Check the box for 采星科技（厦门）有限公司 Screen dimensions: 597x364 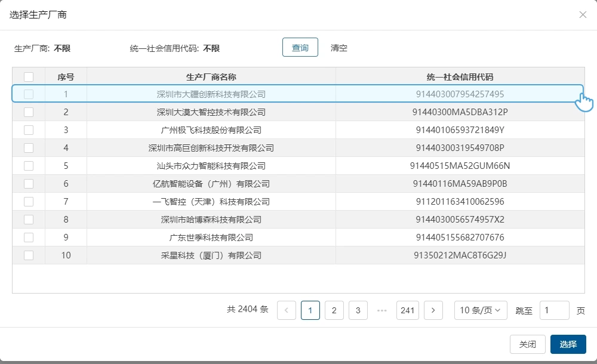pyautogui.click(x=29, y=255)
